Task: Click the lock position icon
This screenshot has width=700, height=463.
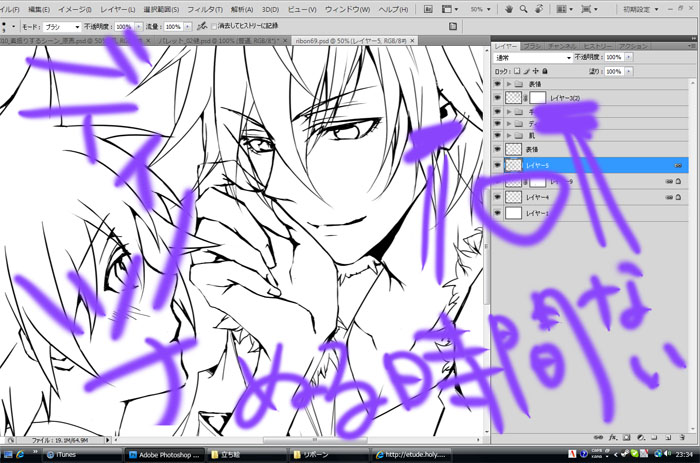Action: pos(536,71)
